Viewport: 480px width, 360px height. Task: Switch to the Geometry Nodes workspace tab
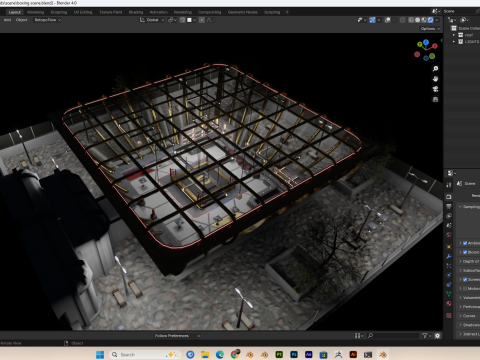click(x=243, y=12)
